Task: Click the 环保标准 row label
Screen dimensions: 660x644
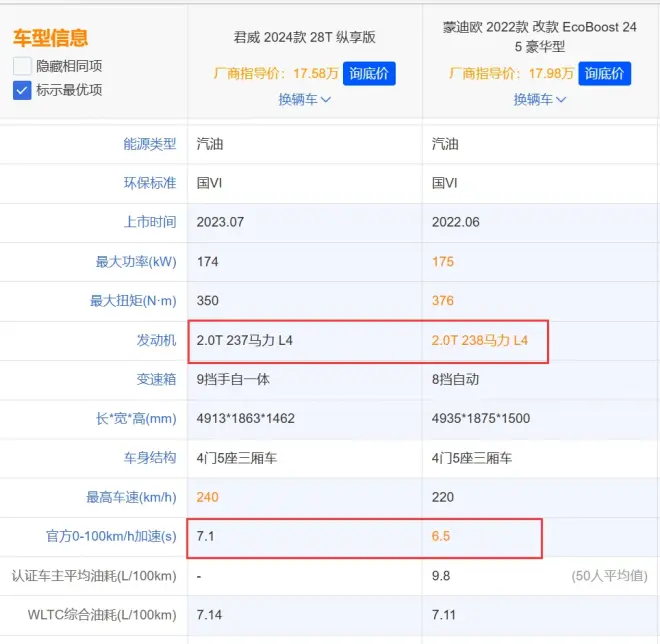Action: [x=149, y=183]
